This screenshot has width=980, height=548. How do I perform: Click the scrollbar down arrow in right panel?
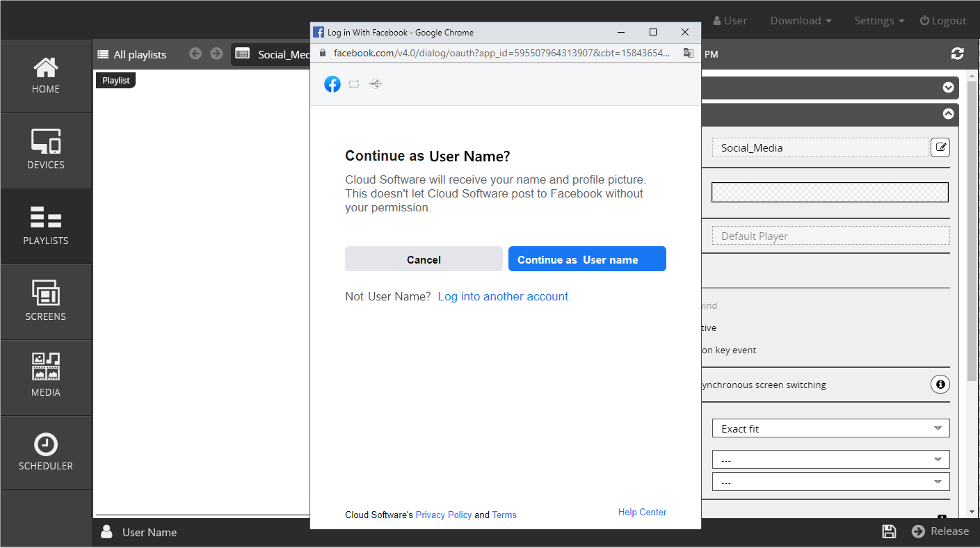972,512
